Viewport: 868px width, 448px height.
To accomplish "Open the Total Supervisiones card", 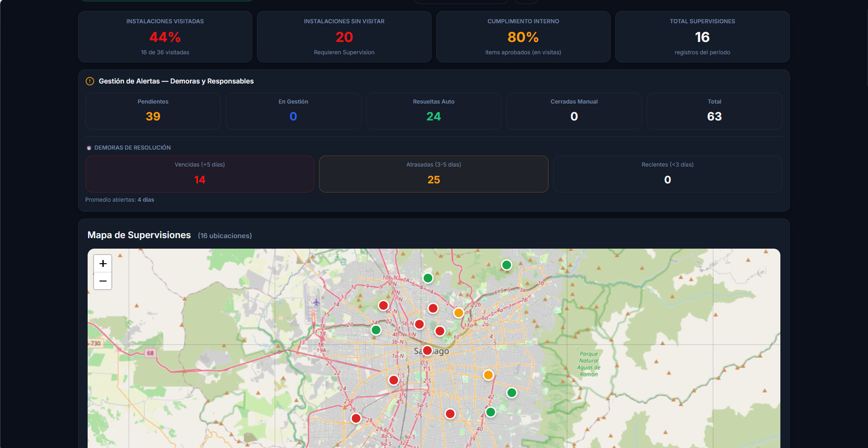I will tap(702, 36).
